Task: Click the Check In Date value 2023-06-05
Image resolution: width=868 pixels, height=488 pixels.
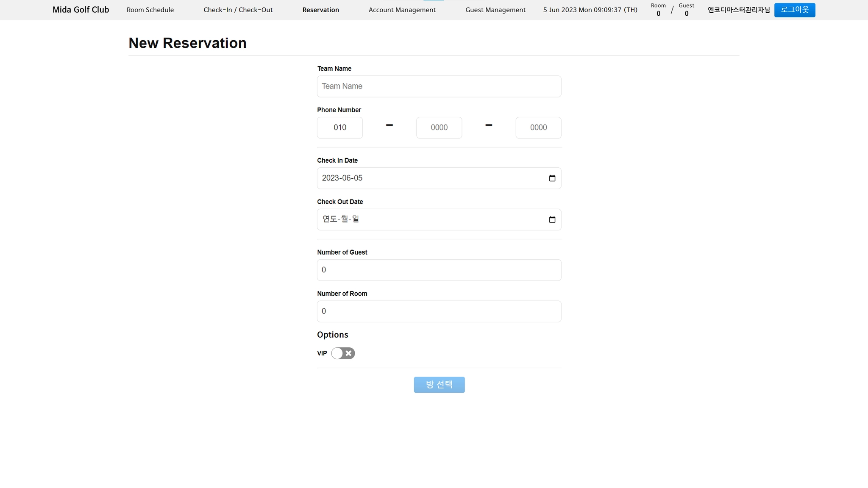Action: point(342,178)
